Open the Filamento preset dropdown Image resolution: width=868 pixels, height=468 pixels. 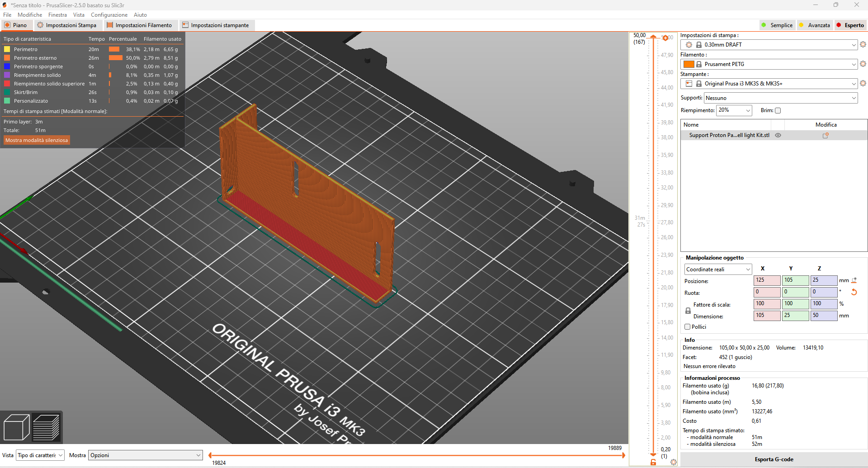click(x=769, y=64)
